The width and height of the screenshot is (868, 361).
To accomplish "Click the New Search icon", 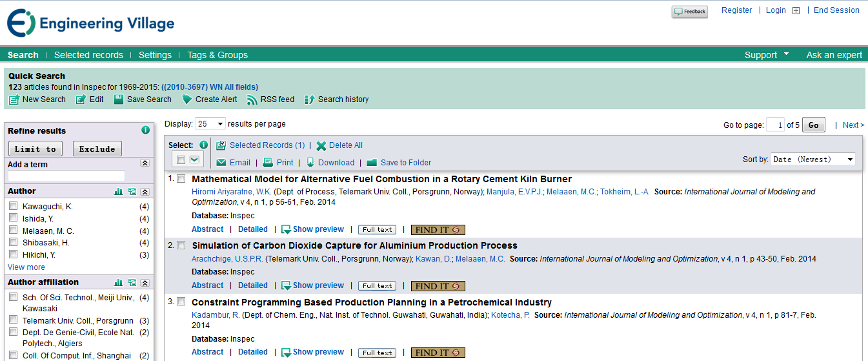I will click(x=14, y=99).
